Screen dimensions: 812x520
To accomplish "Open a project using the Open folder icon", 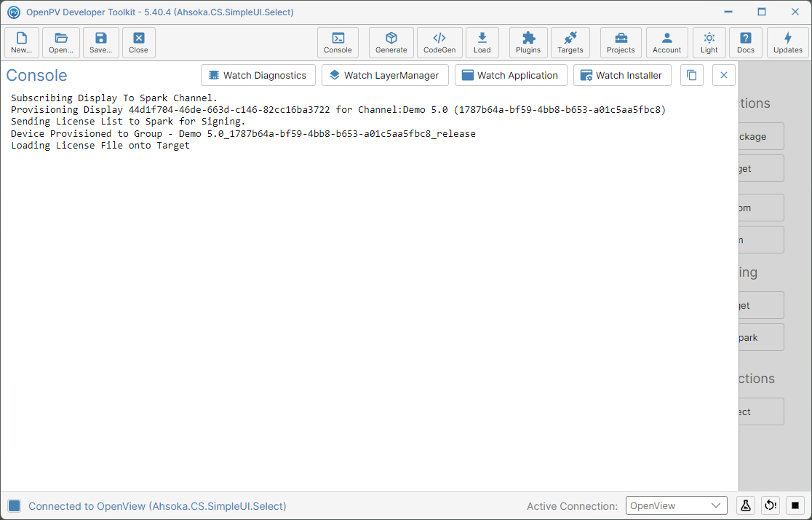I will [61, 42].
